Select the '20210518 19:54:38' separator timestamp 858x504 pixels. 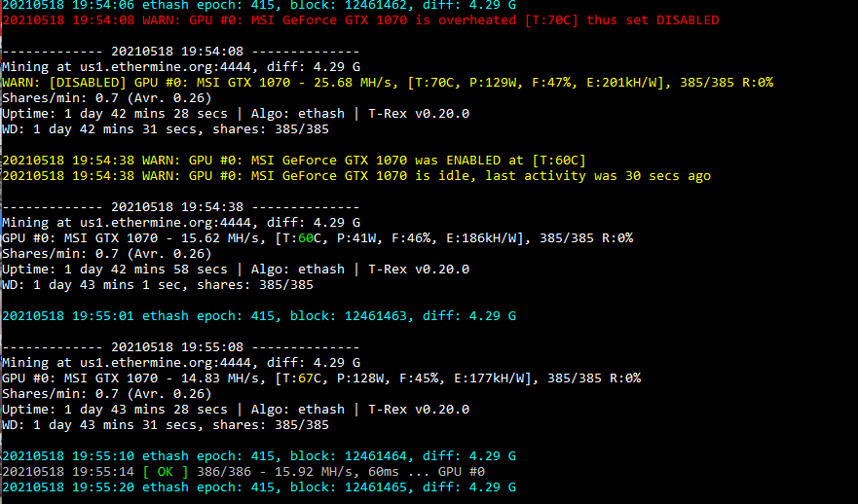(x=177, y=207)
